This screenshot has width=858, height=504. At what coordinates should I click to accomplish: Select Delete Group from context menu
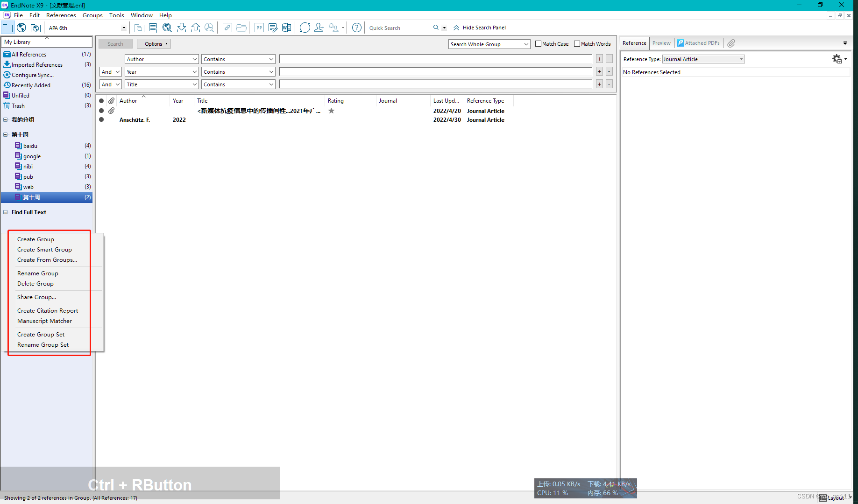(35, 284)
